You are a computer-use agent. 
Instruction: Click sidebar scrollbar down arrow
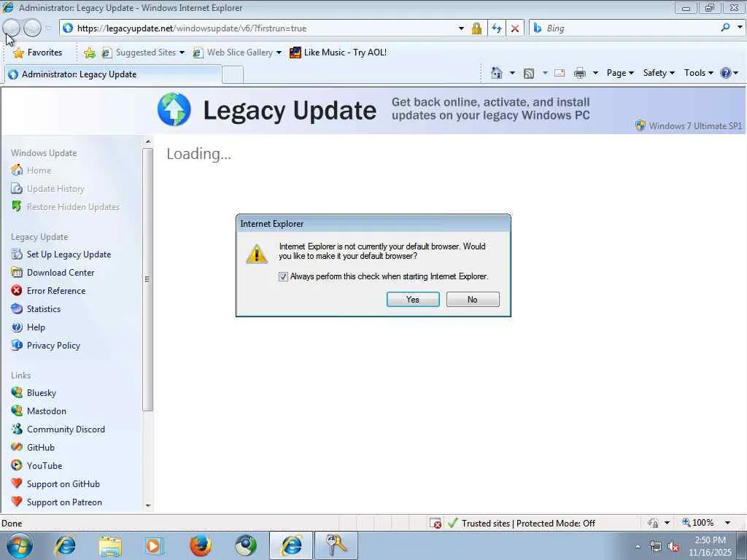(x=147, y=505)
